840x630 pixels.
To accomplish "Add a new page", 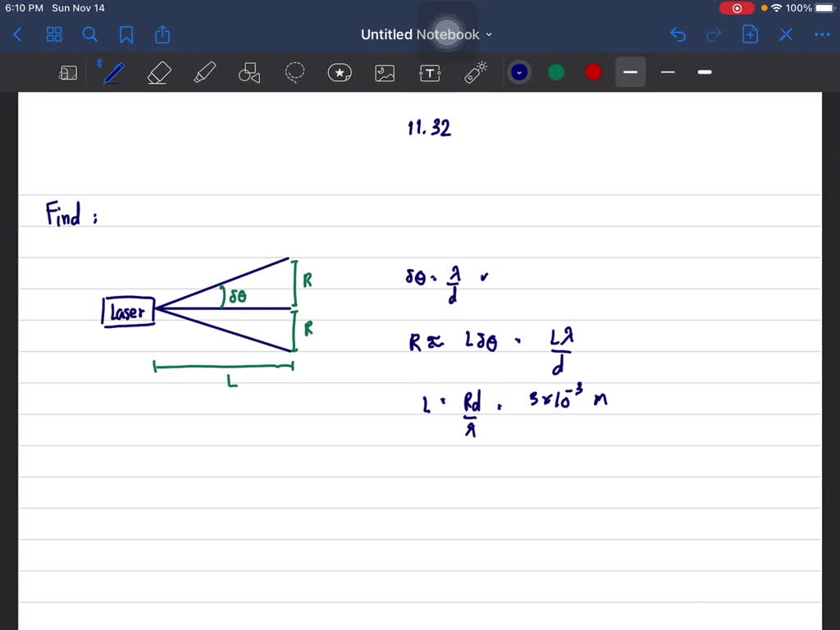I will pos(750,34).
